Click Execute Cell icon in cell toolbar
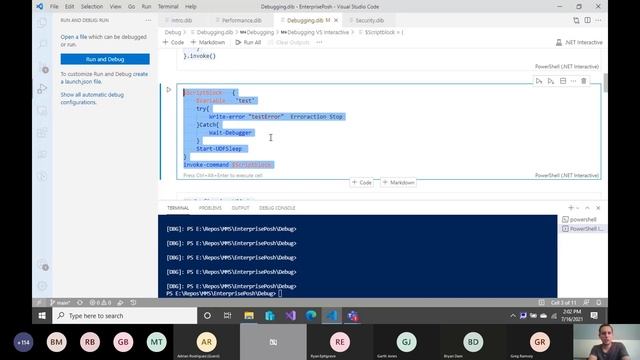Viewport: 640px width, 360px height. (x=539, y=81)
